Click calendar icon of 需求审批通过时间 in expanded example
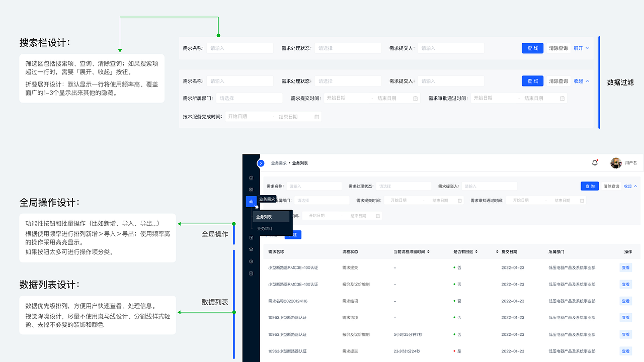The image size is (644, 362). click(562, 99)
